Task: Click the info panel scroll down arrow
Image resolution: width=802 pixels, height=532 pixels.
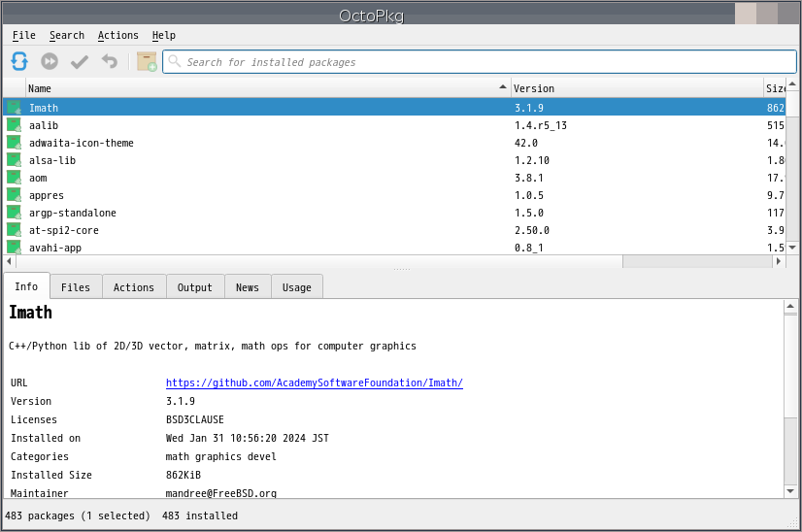Action: point(790,491)
